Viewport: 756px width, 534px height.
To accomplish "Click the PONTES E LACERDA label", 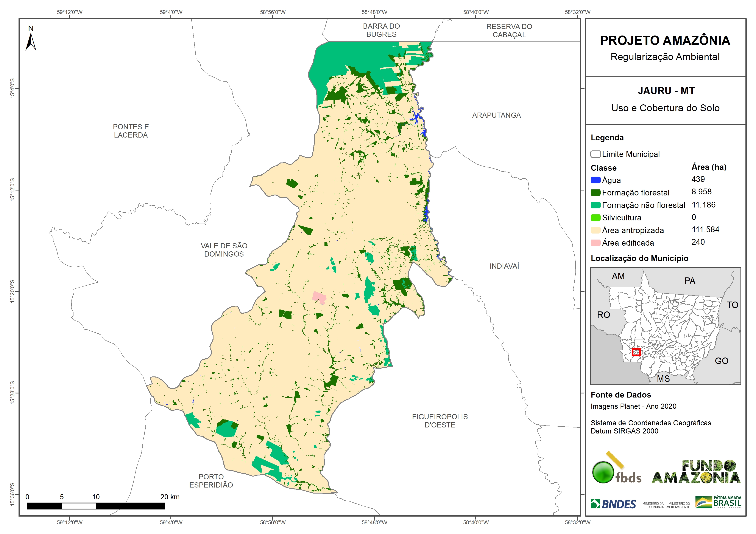I will click(131, 131).
